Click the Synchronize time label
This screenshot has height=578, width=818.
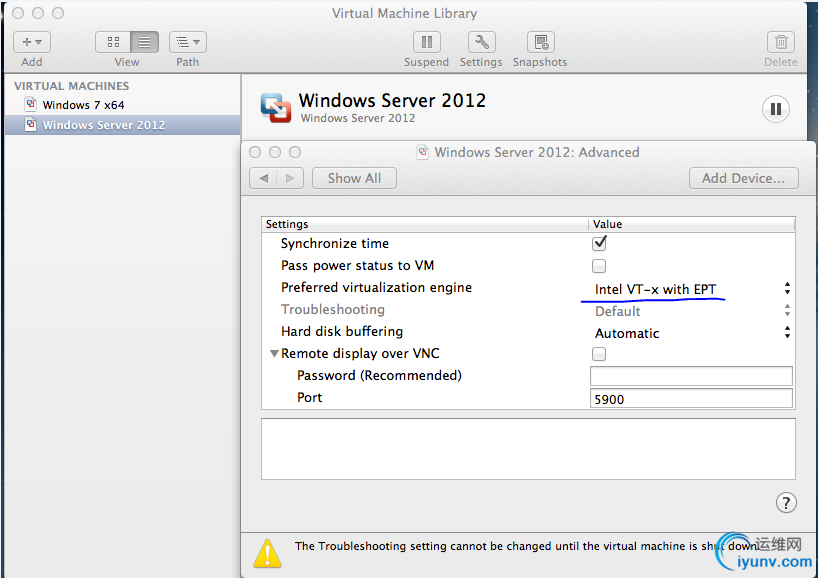click(x=335, y=244)
